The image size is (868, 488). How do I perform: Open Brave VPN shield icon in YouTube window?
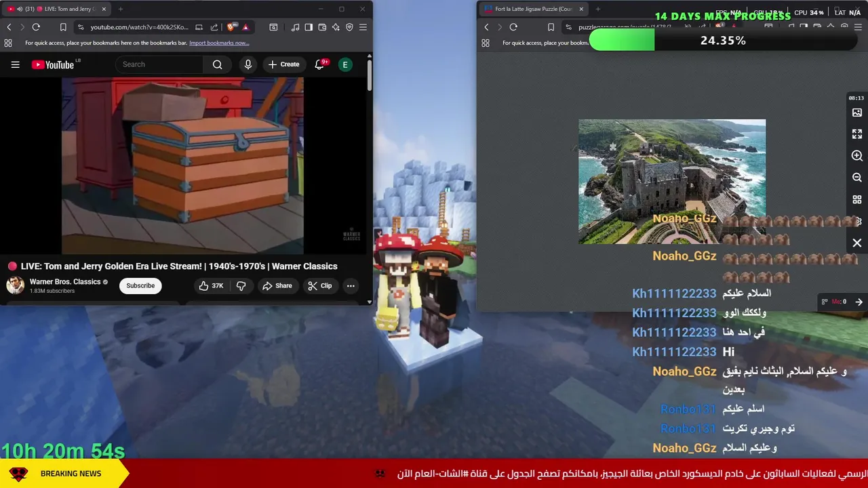tap(349, 27)
